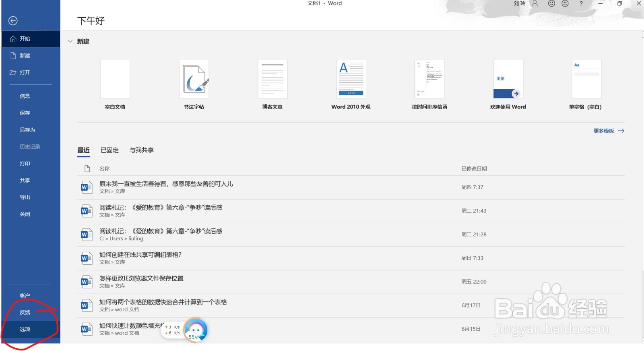Viewport: 644px width, 351px height.
Task: Click the file type column icon
Action: [x=87, y=169]
